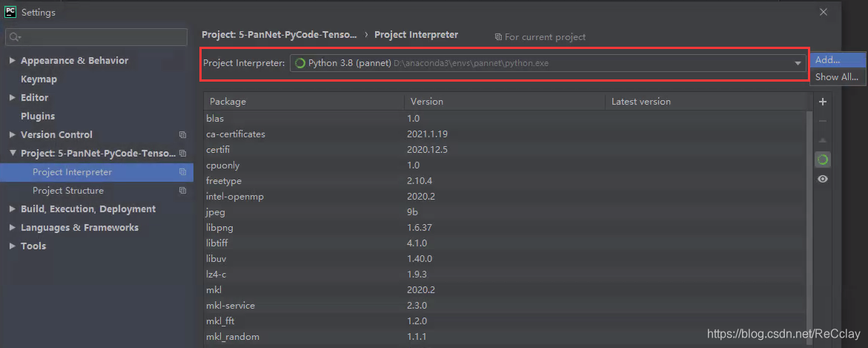
Task: Select the blas package row
Action: point(506,118)
